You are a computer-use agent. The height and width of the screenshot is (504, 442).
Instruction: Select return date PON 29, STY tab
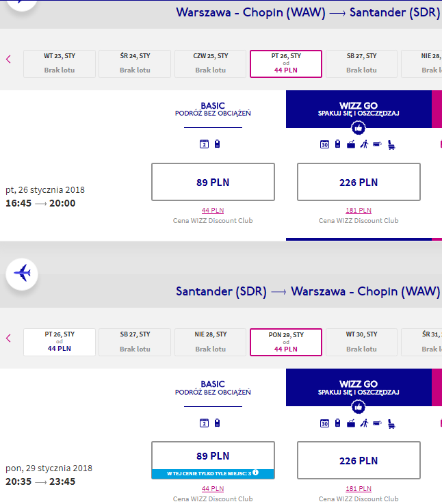(286, 342)
